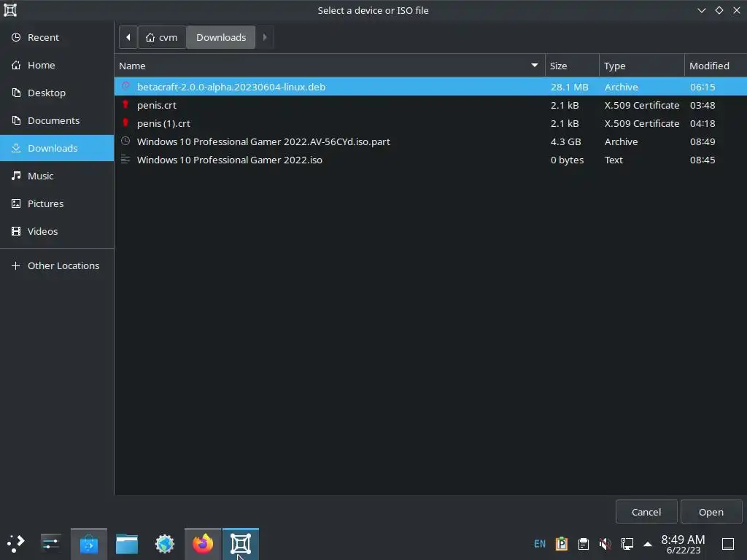The image size is (747, 560).
Task: Click the Music note icon
Action: [x=16, y=175]
